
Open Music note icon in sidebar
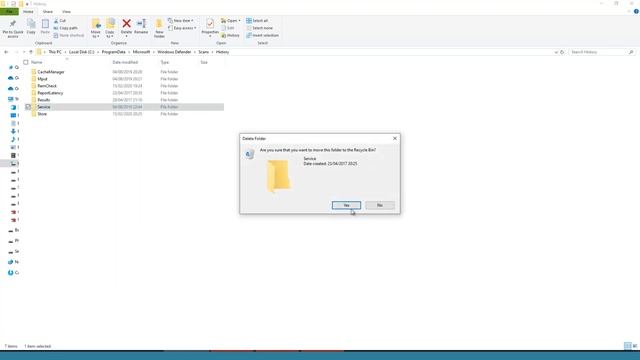pos(13,139)
